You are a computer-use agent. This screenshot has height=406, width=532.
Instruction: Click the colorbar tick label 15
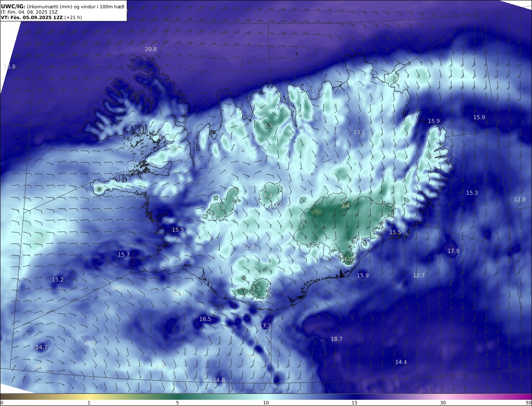click(x=355, y=403)
